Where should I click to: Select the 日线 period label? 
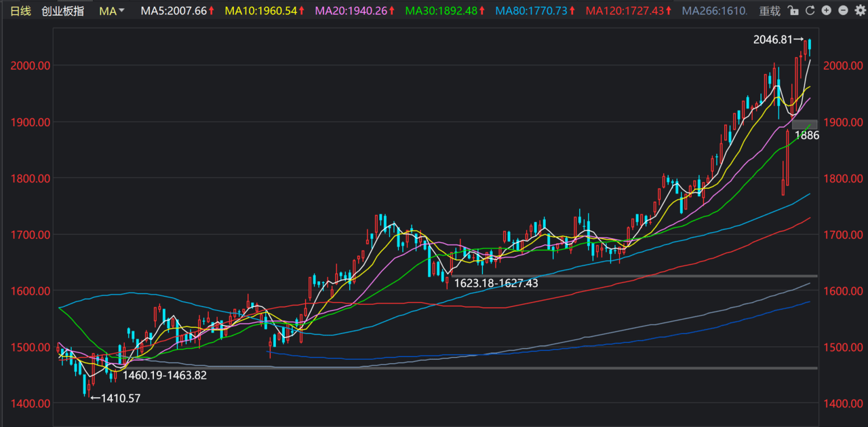(20, 11)
